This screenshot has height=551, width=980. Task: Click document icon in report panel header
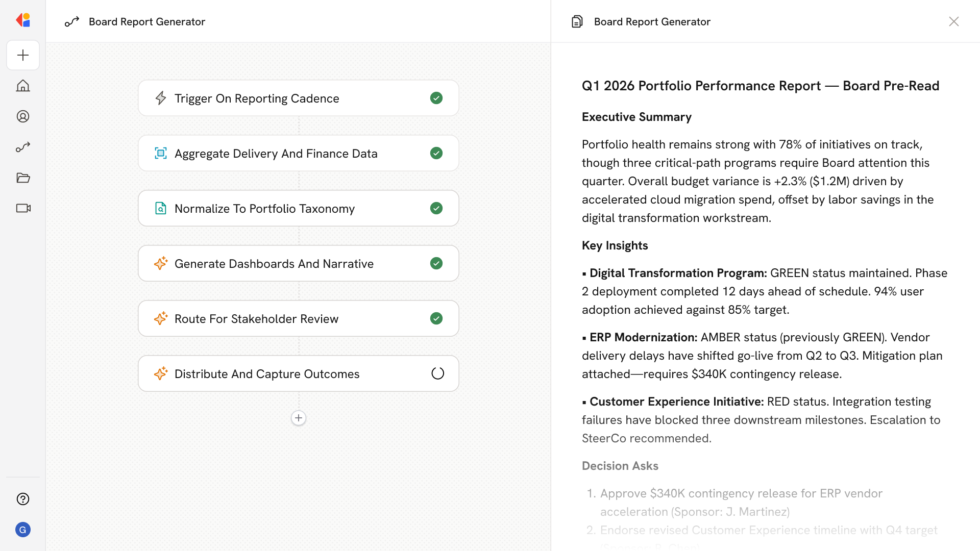coord(577,21)
